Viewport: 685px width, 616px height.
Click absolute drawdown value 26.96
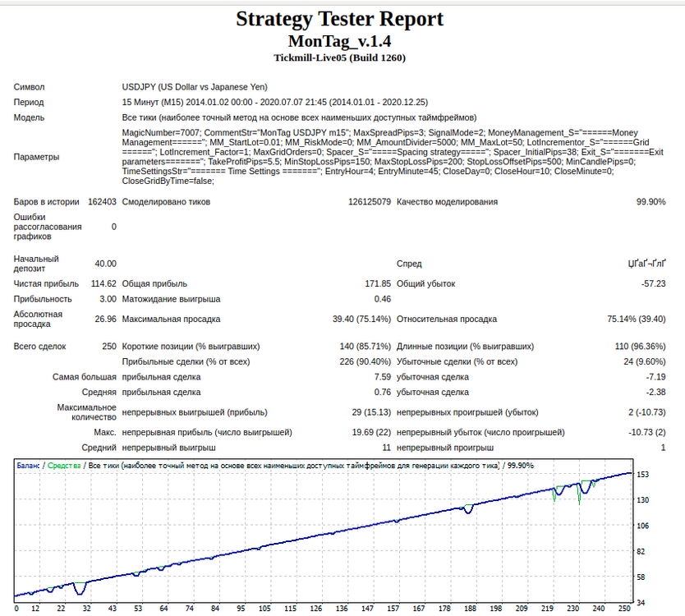click(x=106, y=319)
